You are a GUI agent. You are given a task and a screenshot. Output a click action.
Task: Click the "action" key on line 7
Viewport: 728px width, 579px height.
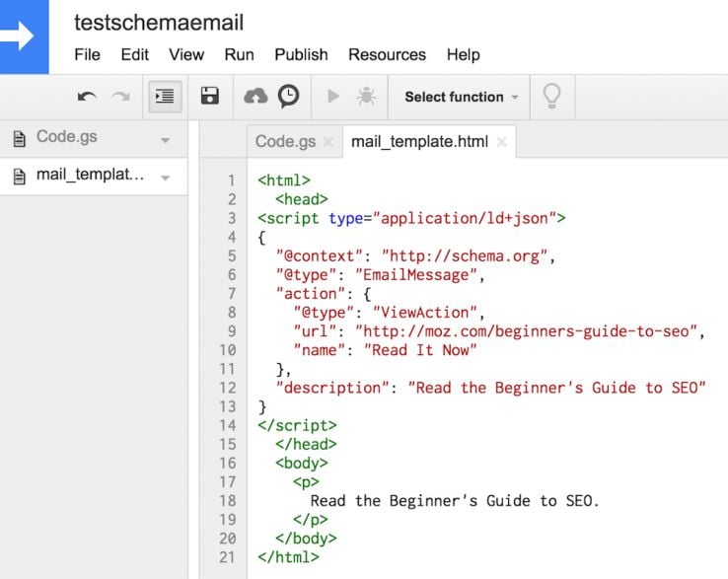point(311,294)
